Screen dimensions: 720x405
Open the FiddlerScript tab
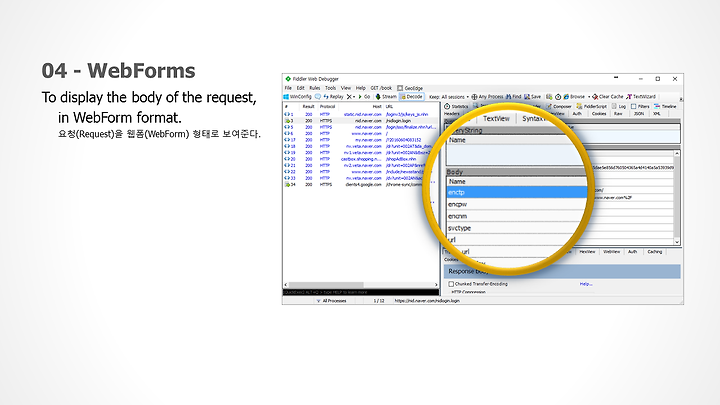(592, 107)
